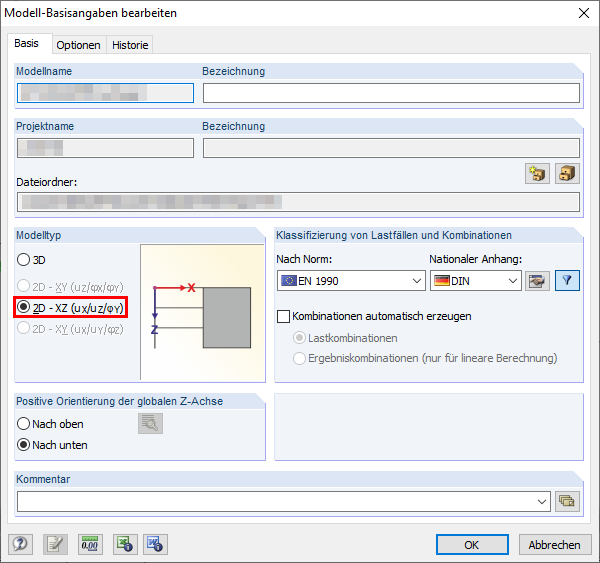Choose Nach unten Z-axis orientation
This screenshot has height=563, width=600.
click(x=52, y=445)
